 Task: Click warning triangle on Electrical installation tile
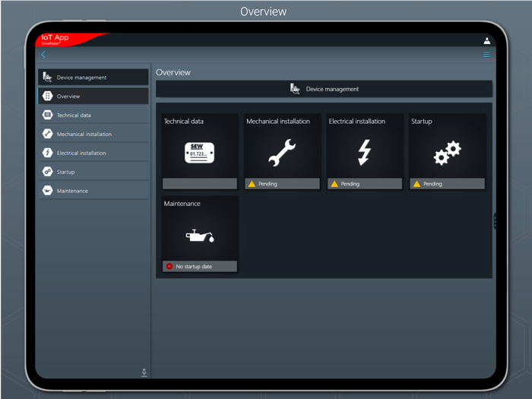(x=334, y=184)
